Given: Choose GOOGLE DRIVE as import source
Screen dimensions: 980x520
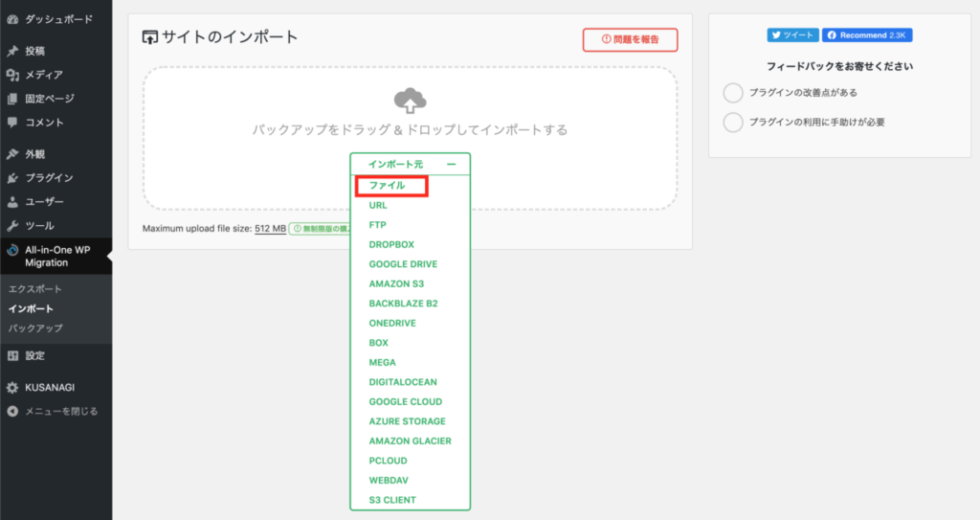Looking at the screenshot, I should click(403, 264).
